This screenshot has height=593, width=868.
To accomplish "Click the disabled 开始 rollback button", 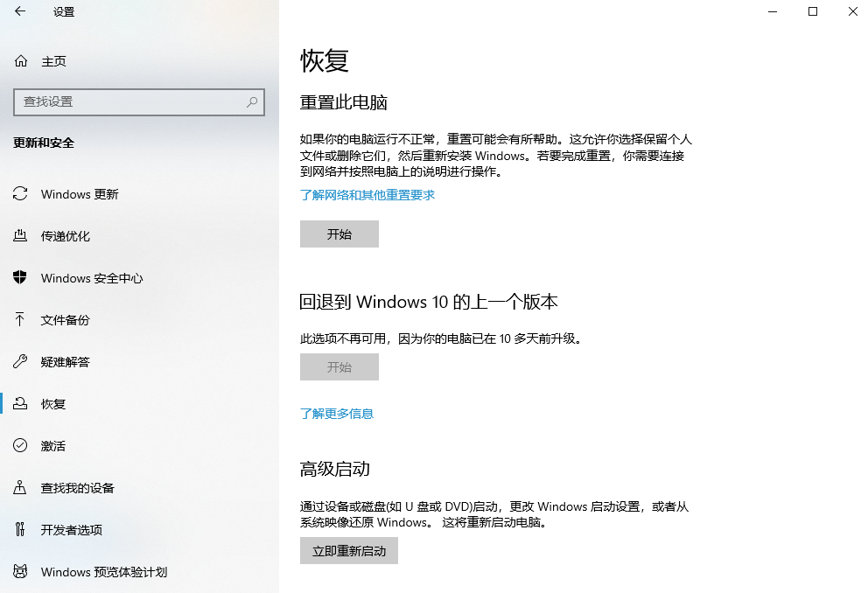I will point(339,366).
